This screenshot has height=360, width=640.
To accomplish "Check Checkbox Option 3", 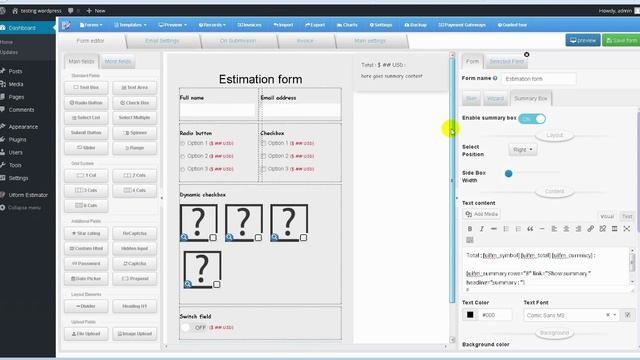I will click(264, 169).
